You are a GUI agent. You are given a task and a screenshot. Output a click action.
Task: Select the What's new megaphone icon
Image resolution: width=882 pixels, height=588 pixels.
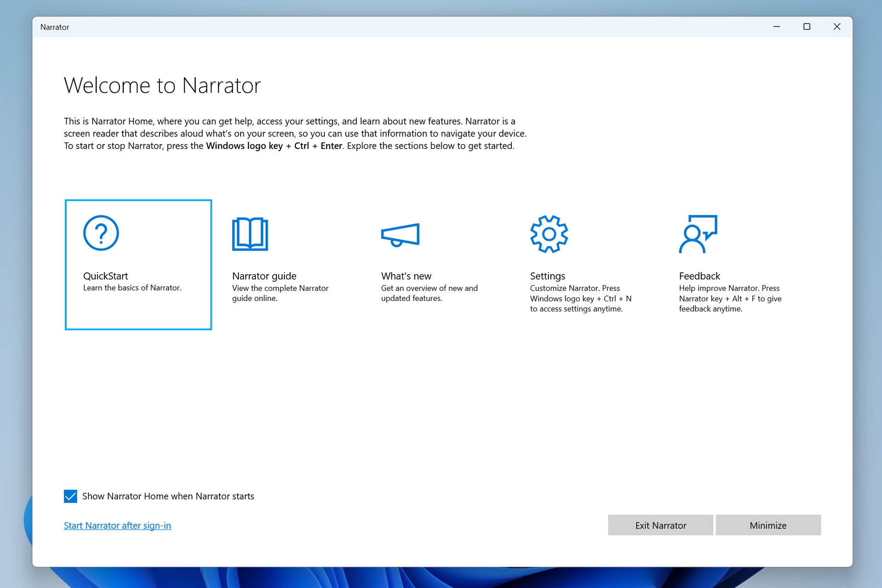[400, 234]
